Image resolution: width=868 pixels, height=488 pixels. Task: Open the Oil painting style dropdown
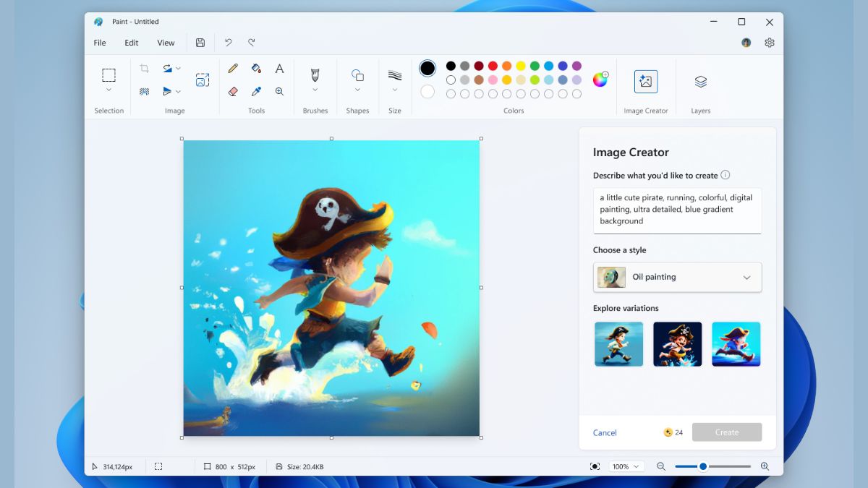[x=677, y=277]
